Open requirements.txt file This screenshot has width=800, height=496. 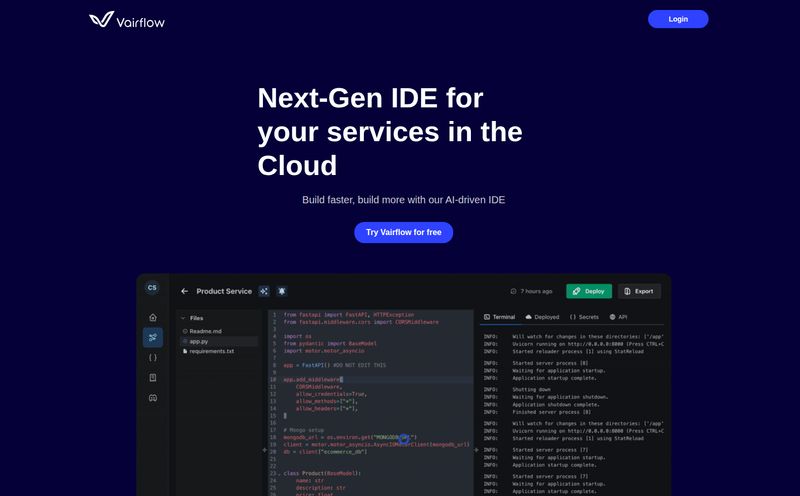coord(209,351)
